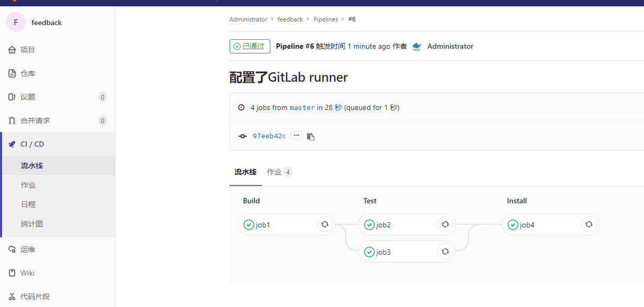Viewport: 644px width, 307px height.
Task: Click the Snippets scissors icon
Action: coord(12,297)
